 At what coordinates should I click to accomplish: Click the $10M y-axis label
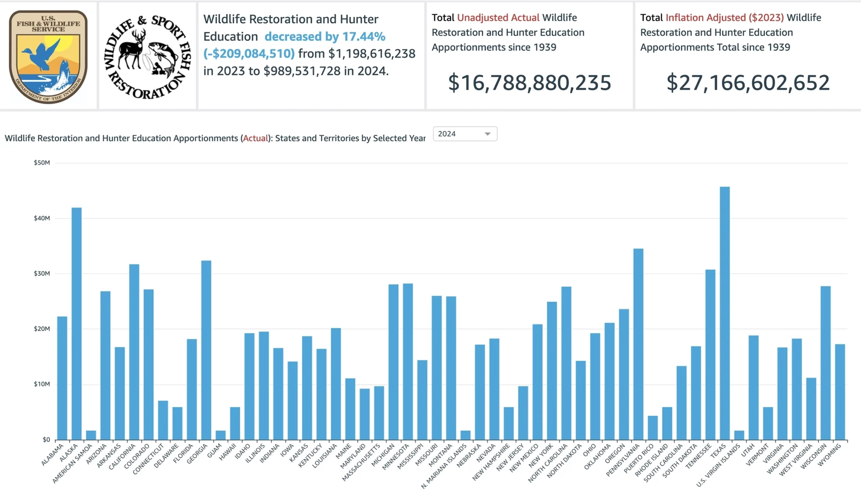(x=42, y=384)
